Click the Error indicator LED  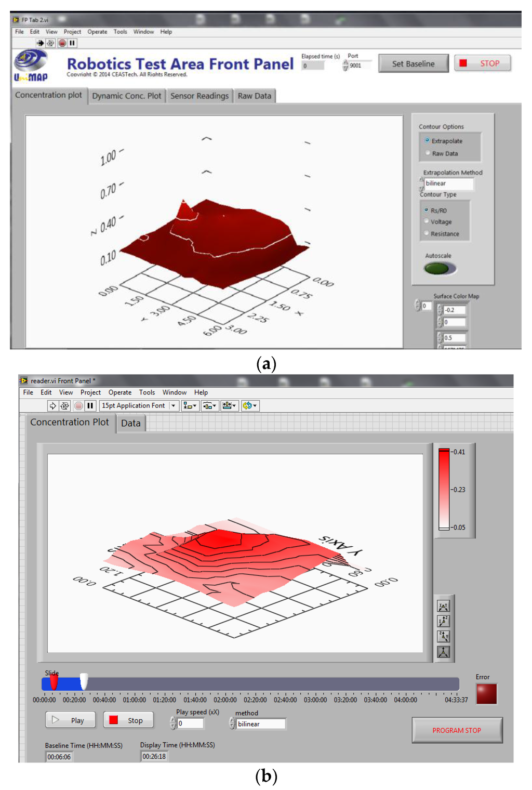(x=486, y=693)
